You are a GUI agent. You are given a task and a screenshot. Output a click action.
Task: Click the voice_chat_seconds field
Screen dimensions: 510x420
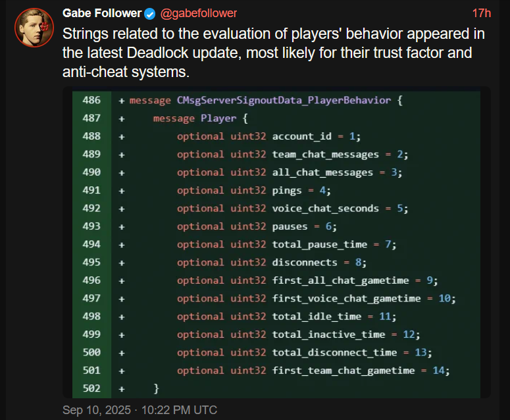325,209
